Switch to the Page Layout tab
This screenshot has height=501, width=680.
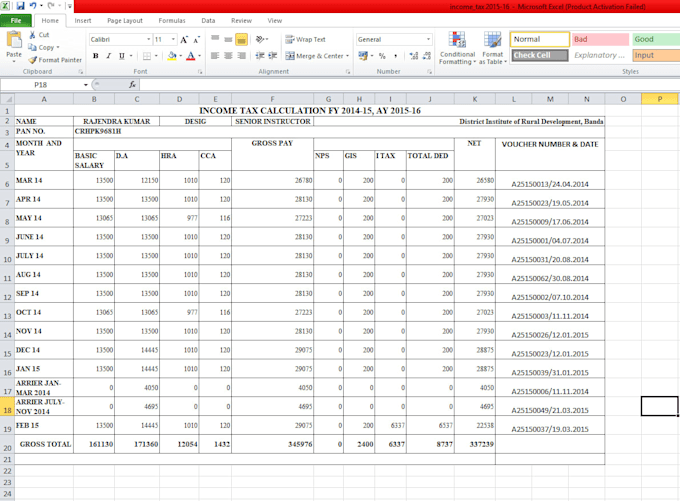[x=125, y=20]
